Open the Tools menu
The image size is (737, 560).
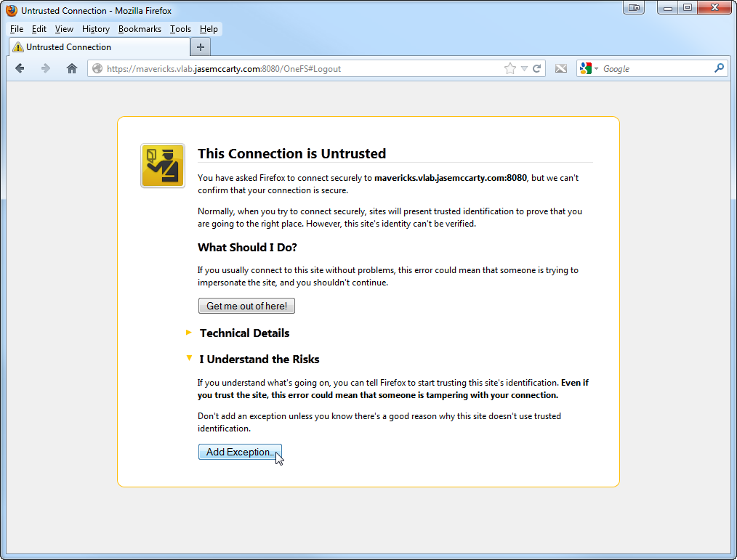click(180, 29)
